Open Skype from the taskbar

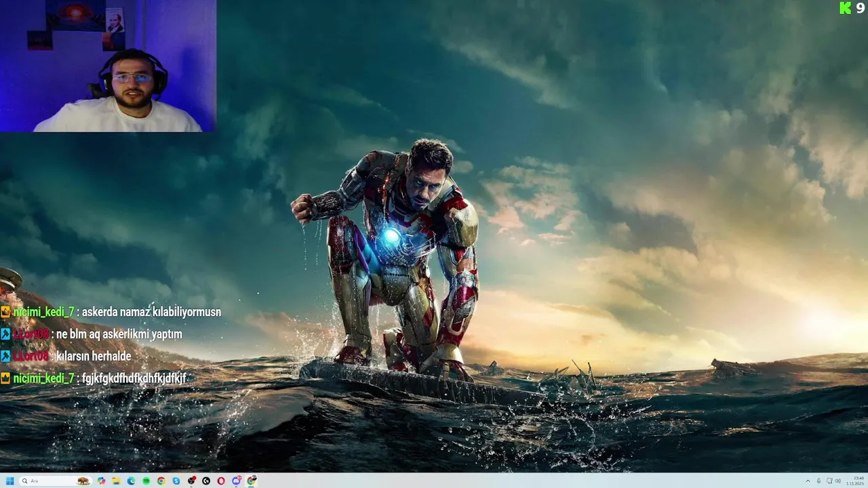point(176,481)
